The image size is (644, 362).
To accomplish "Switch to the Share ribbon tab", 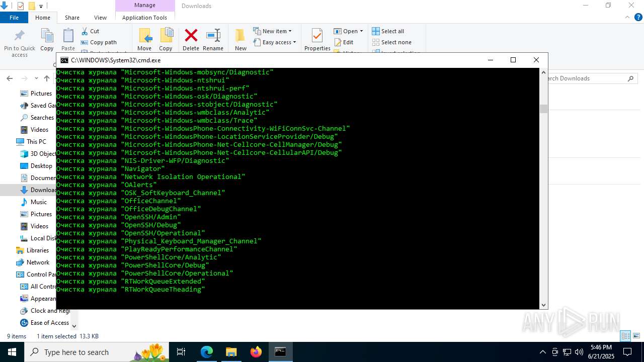I will (72, 18).
